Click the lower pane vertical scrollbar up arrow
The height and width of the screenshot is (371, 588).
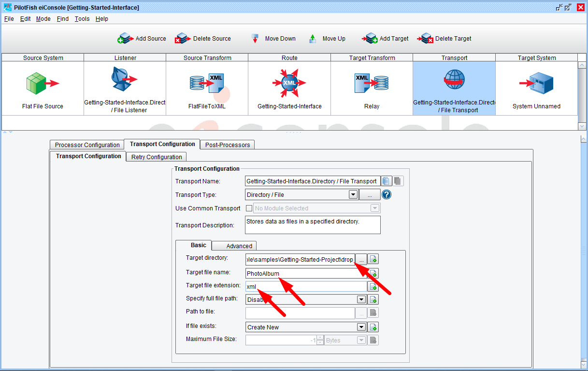coord(584,139)
